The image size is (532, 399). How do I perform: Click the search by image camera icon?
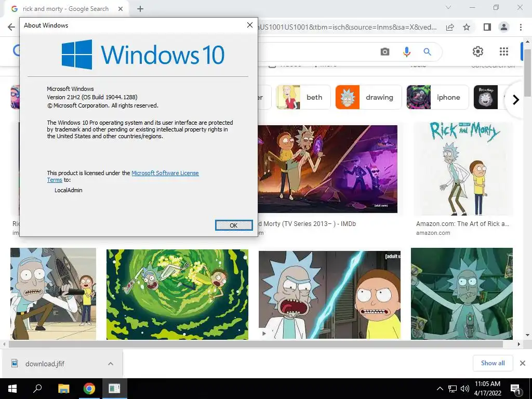[385, 52]
